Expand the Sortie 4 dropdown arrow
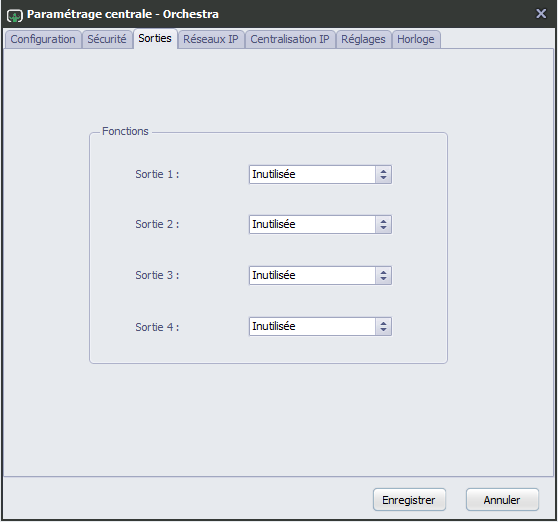This screenshot has width=558, height=522. (383, 326)
